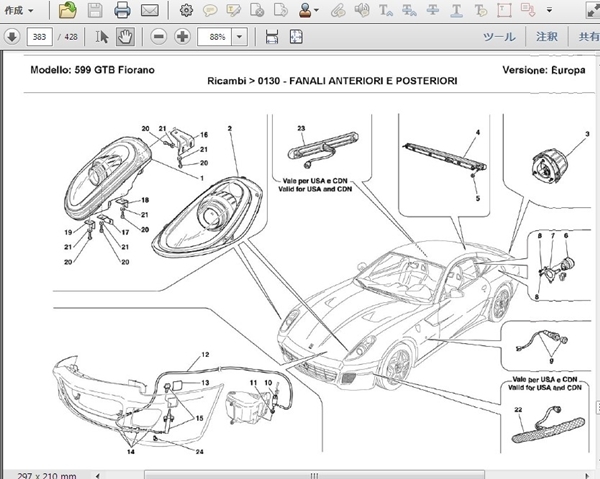Activate the hand pan tool
The height and width of the screenshot is (479, 600).
point(125,37)
